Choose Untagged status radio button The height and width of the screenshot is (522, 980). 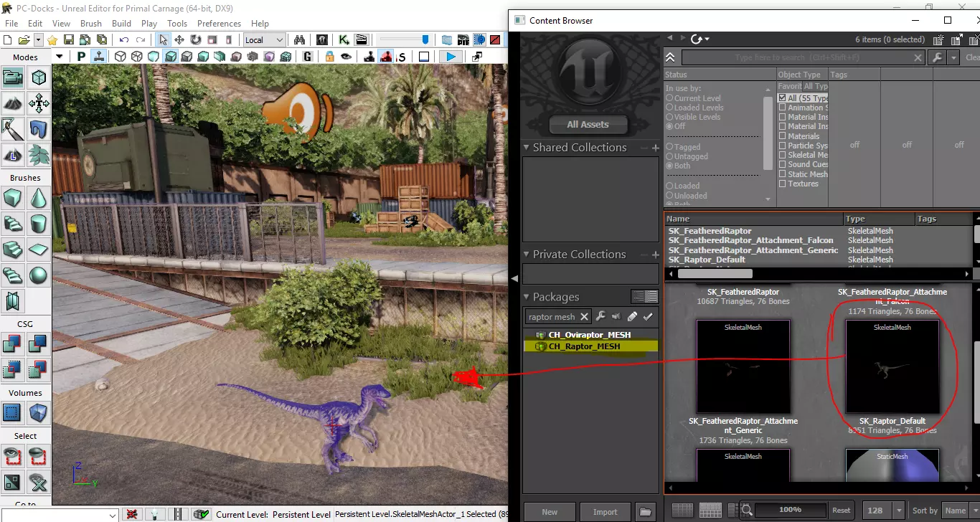pyautogui.click(x=687, y=156)
